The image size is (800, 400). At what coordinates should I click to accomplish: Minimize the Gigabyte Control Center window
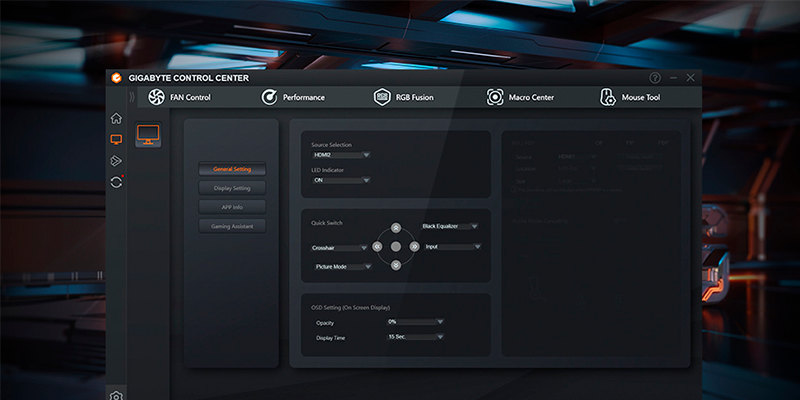673,78
